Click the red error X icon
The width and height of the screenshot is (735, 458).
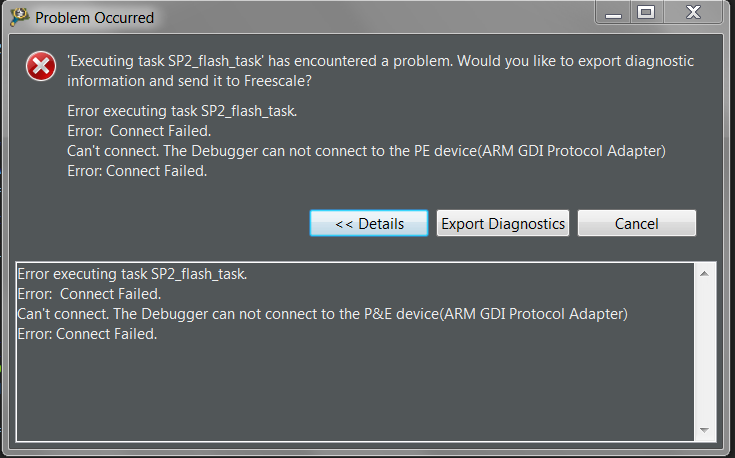[x=40, y=67]
